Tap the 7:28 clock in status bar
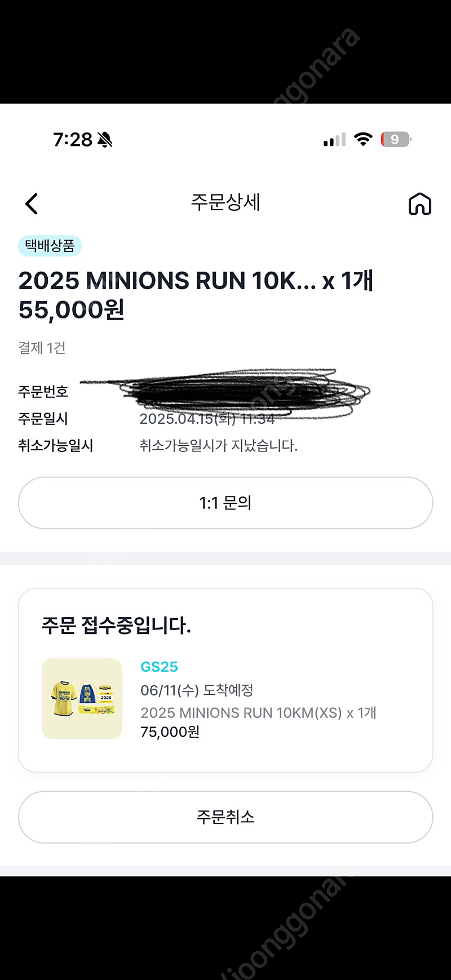 coord(72,140)
